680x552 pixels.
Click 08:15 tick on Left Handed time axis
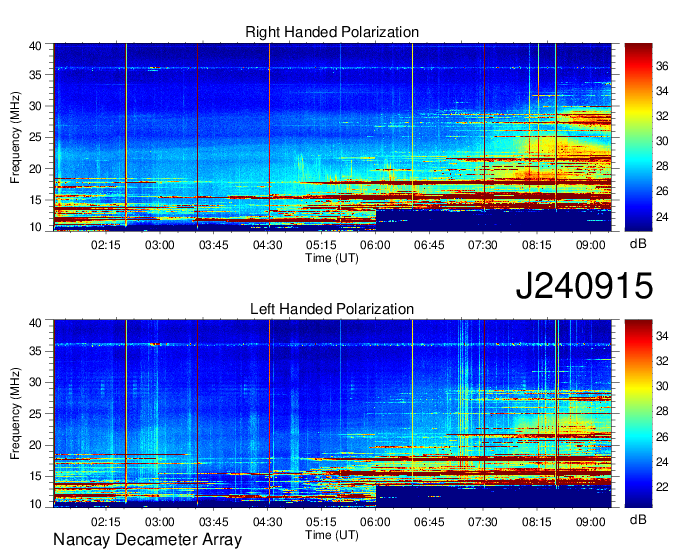[537, 522]
